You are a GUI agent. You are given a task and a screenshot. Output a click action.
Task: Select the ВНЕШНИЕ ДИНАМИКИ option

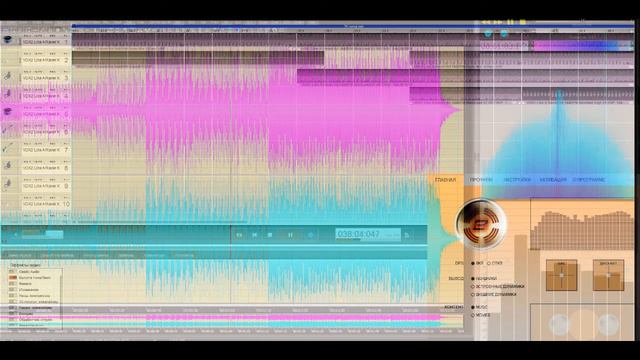point(473,294)
